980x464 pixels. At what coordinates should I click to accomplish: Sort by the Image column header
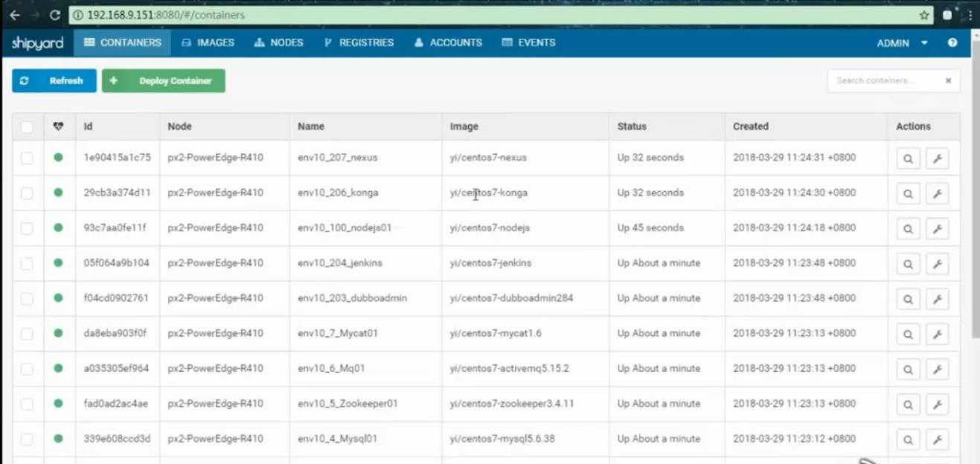point(464,126)
